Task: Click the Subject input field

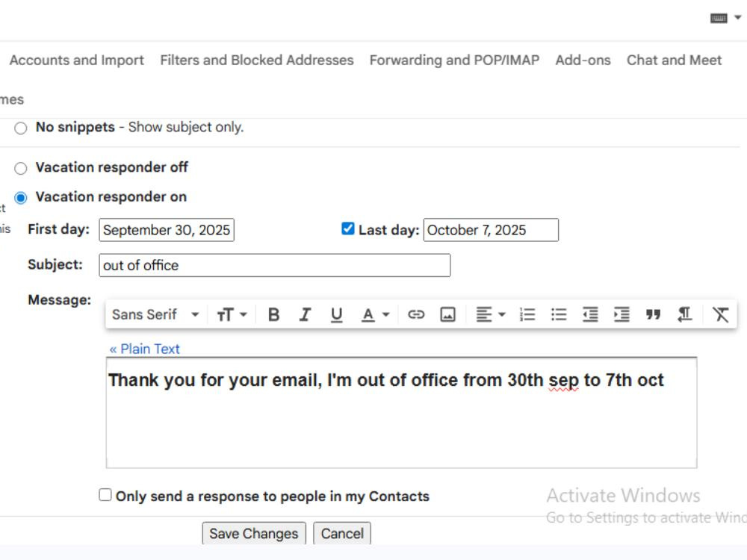Action: pos(274,265)
